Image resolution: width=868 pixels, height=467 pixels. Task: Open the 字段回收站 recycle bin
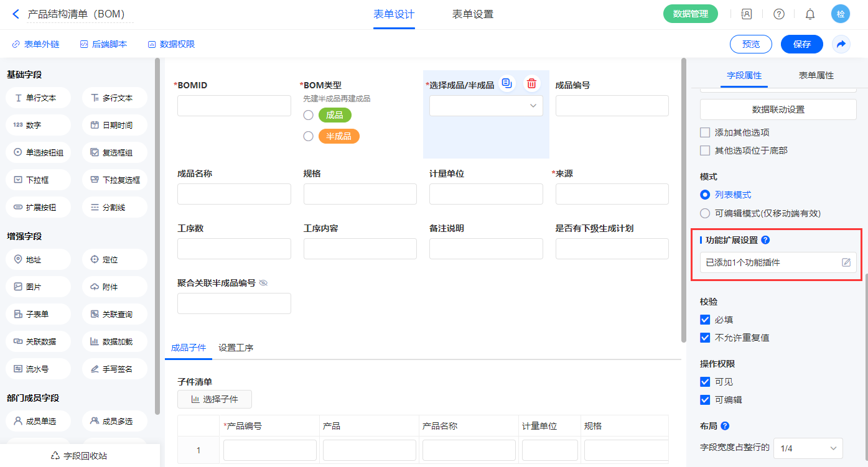[x=80, y=455]
